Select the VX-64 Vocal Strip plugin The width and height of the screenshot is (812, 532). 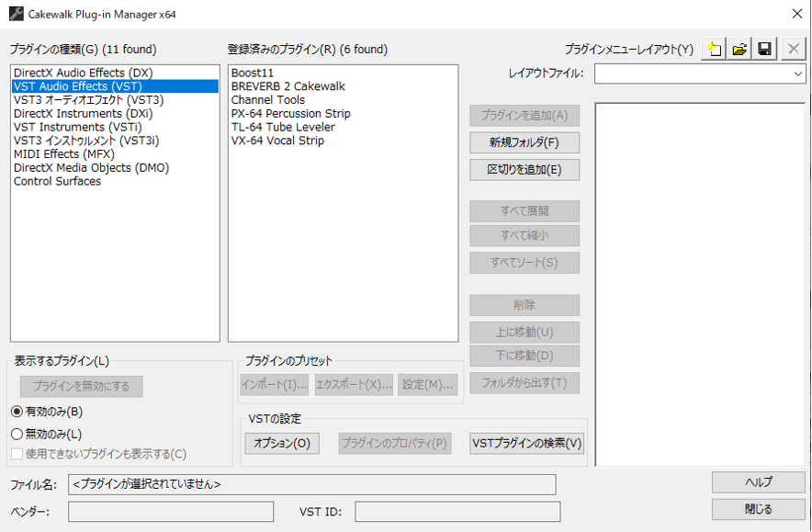[277, 141]
